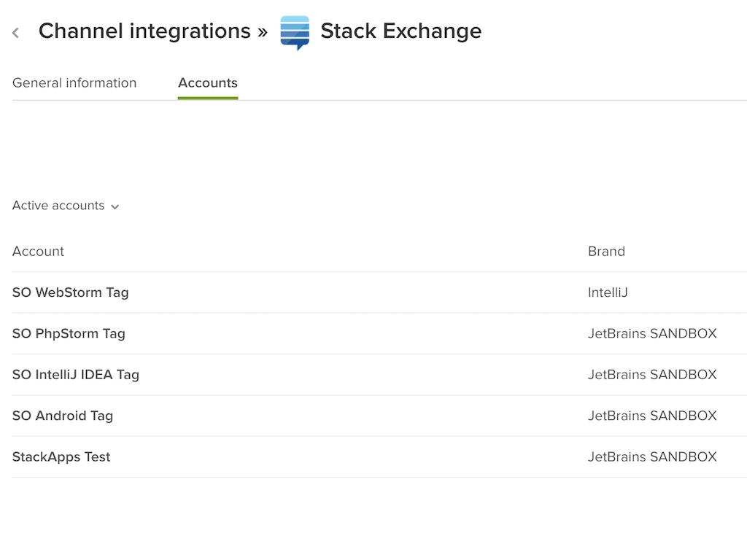Click the Channel integrations breadcrumb
The height and width of the screenshot is (560, 747).
144,31
